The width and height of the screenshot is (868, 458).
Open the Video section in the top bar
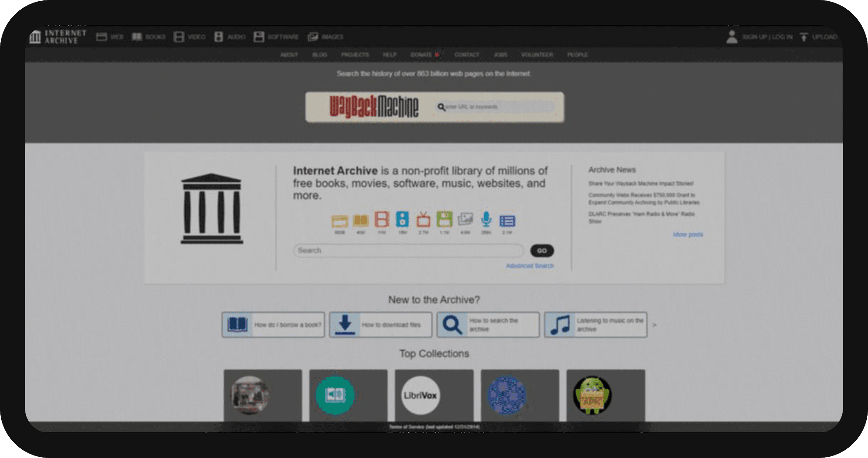point(190,37)
